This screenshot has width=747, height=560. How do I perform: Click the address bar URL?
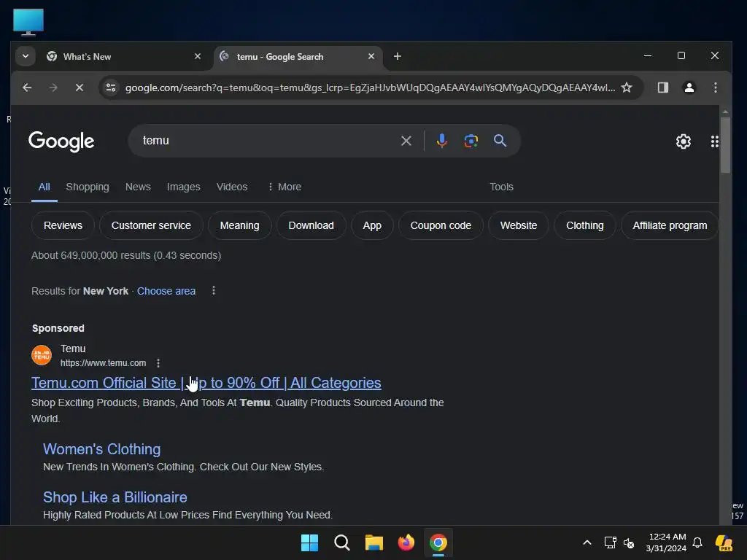[370, 87]
